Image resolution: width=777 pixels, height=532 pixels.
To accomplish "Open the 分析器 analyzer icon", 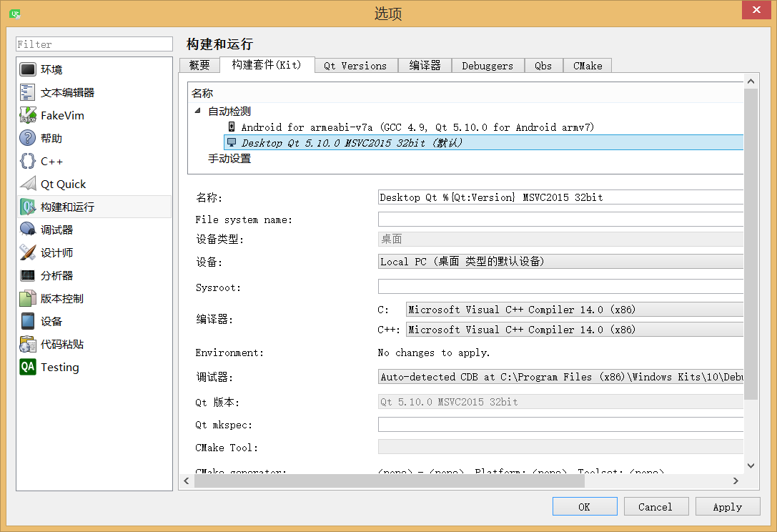I will 28,275.
